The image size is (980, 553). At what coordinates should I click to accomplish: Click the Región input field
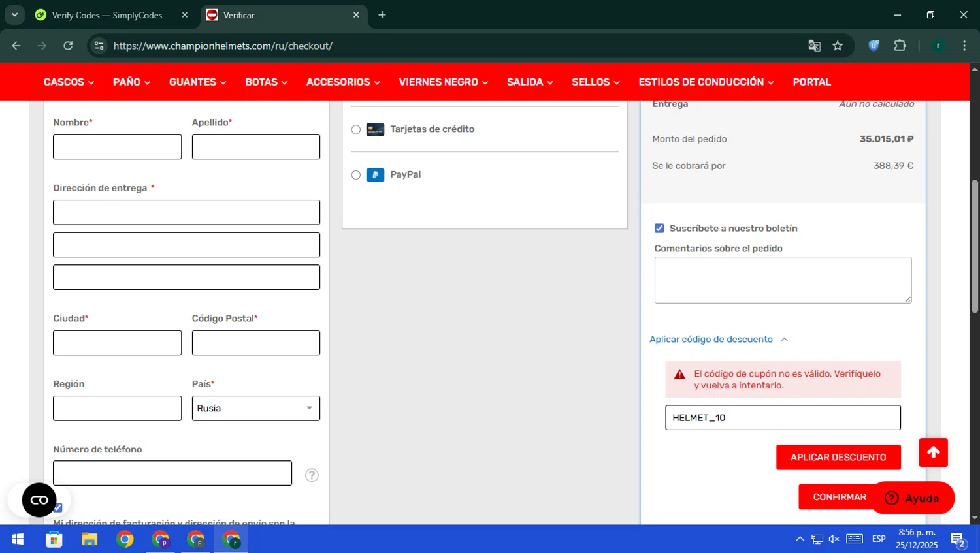(118, 408)
